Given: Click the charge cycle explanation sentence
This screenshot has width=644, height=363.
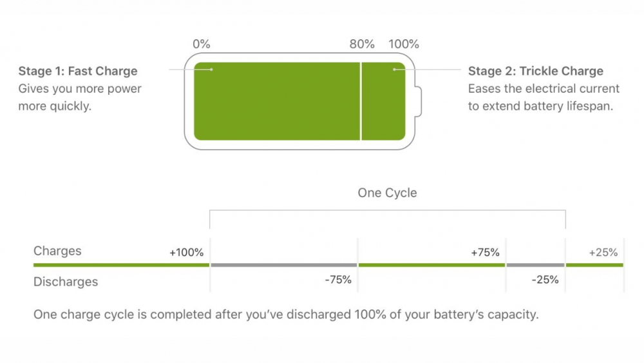Looking at the screenshot, I should (x=286, y=315).
